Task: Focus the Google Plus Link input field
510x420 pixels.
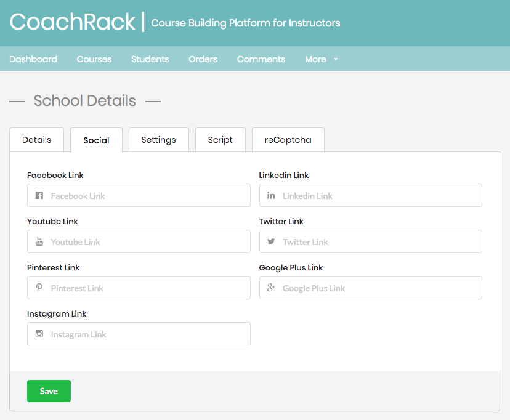Action: click(x=370, y=288)
